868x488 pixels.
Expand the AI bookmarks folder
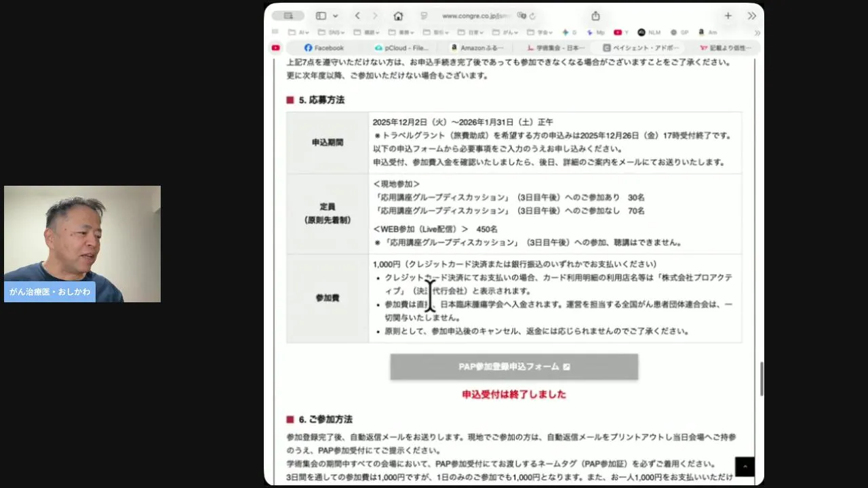click(x=298, y=32)
